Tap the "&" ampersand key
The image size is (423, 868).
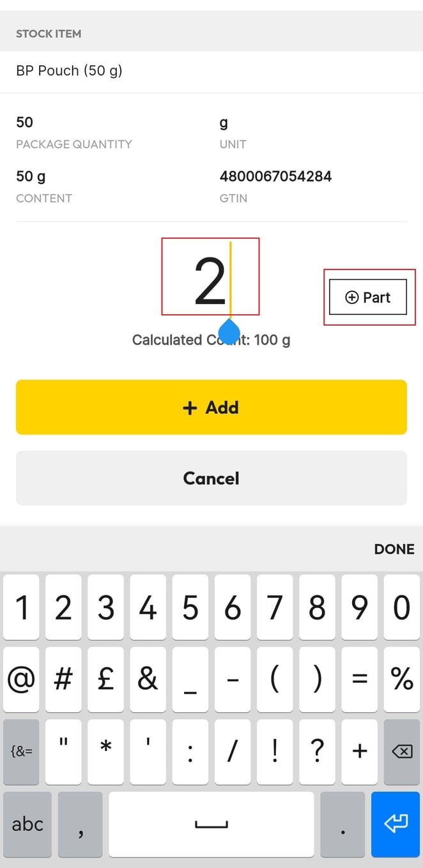[x=148, y=679]
